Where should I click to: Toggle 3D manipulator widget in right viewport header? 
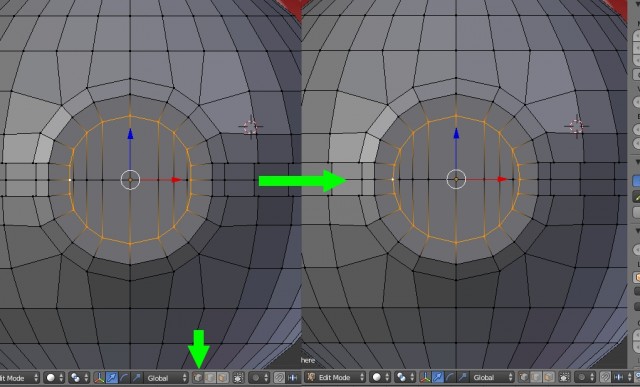coord(425,378)
